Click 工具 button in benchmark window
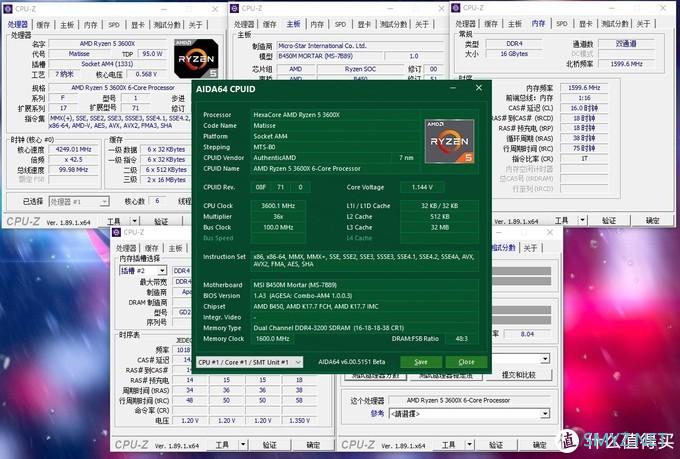Image resolution: width=680 pixels, height=459 pixels. point(448,445)
